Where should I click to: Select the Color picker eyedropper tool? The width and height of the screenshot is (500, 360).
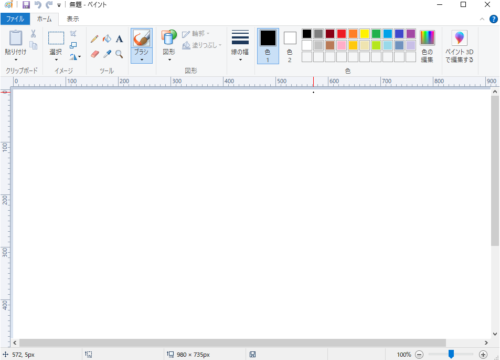coord(107,54)
